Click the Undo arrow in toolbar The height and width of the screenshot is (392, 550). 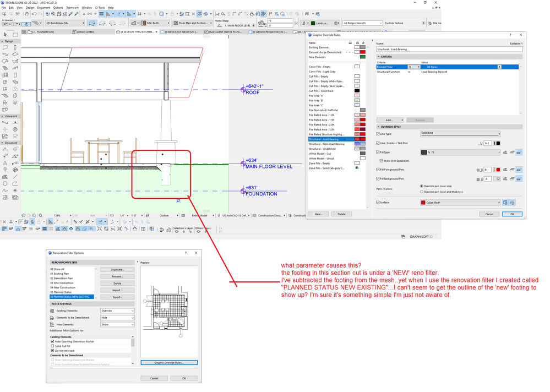(x=34, y=14)
